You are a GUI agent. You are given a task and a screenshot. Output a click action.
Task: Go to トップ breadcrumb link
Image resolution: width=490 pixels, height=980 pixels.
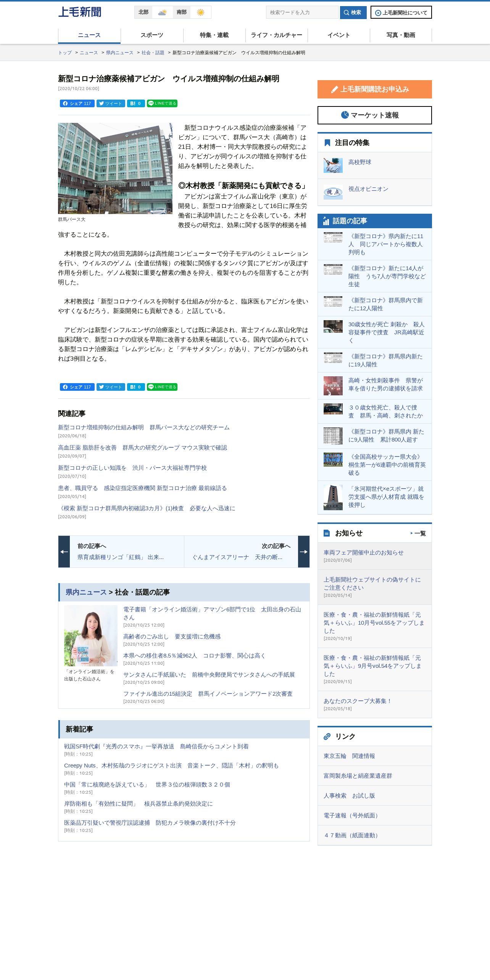(x=65, y=53)
